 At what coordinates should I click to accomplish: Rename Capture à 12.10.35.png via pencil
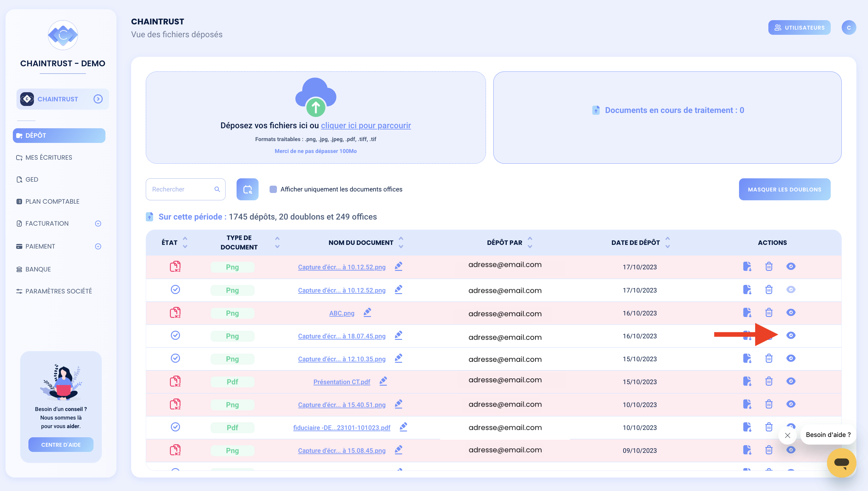coord(399,358)
